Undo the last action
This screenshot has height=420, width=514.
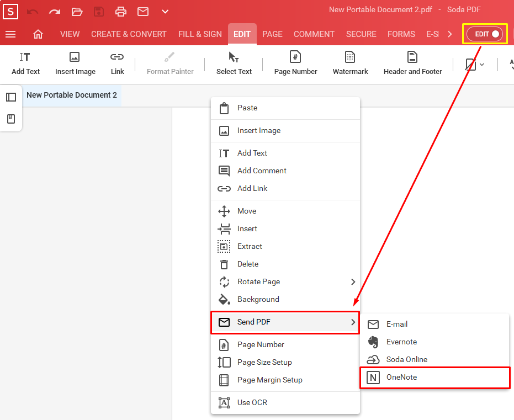[x=33, y=12]
